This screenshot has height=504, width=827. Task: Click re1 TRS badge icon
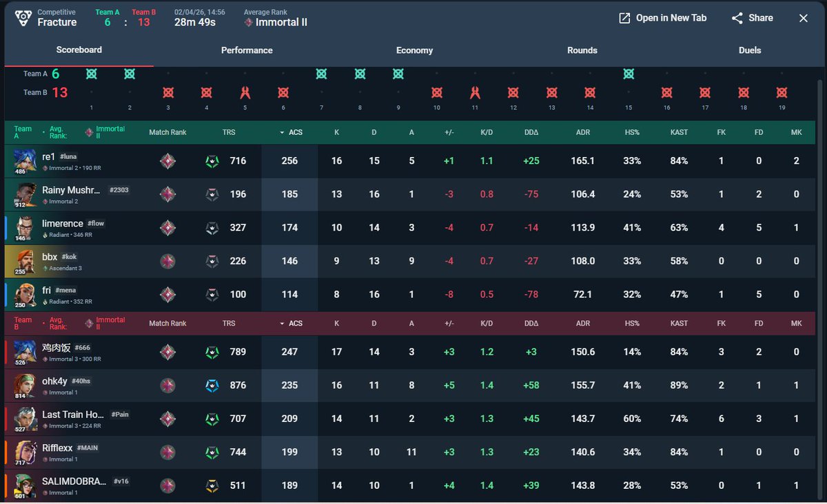tap(212, 160)
